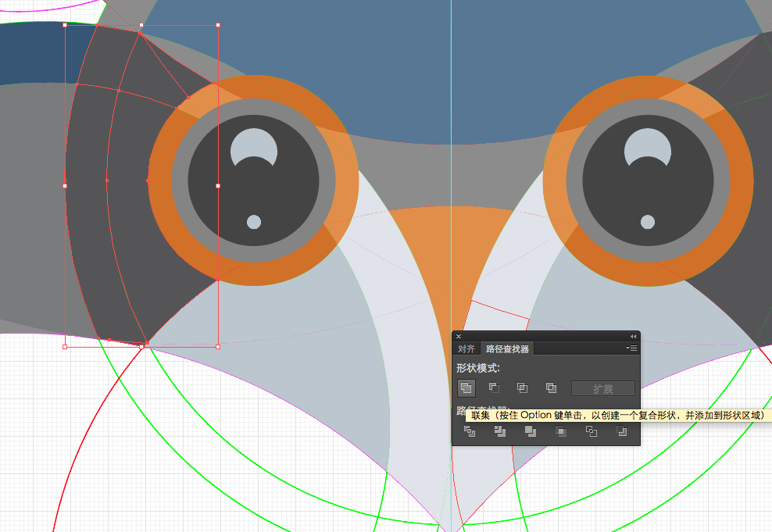Click the Intersect shape mode icon
772x532 pixels.
(x=523, y=388)
